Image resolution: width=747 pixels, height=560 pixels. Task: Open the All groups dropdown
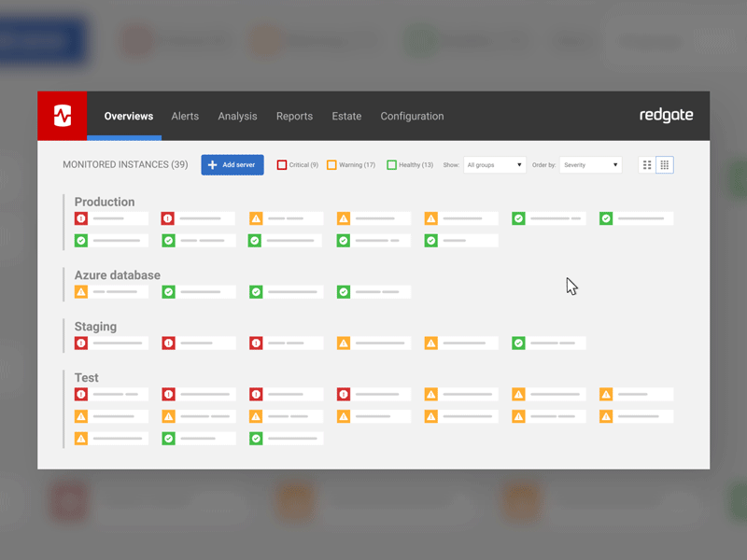click(494, 164)
